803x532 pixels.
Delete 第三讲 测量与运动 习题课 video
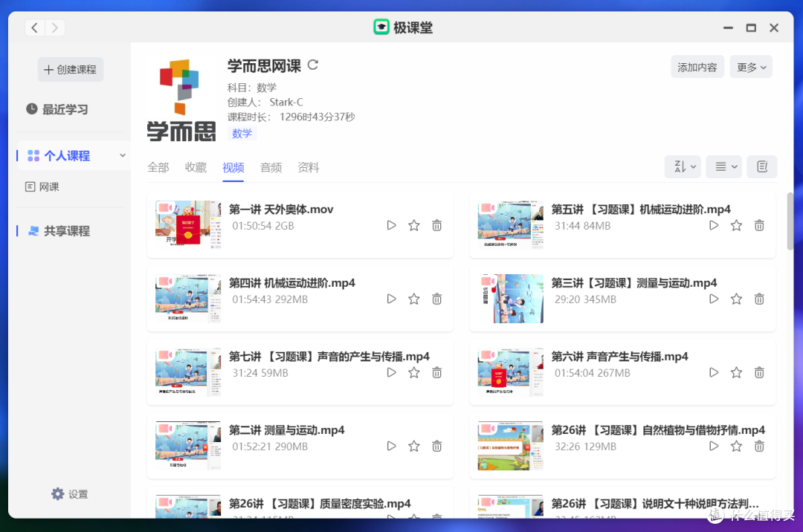(759, 299)
